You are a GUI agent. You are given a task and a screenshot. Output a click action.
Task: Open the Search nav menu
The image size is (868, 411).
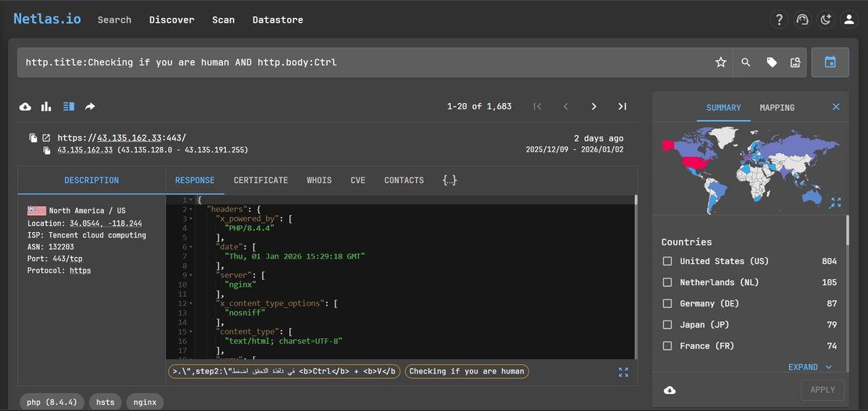click(x=115, y=20)
